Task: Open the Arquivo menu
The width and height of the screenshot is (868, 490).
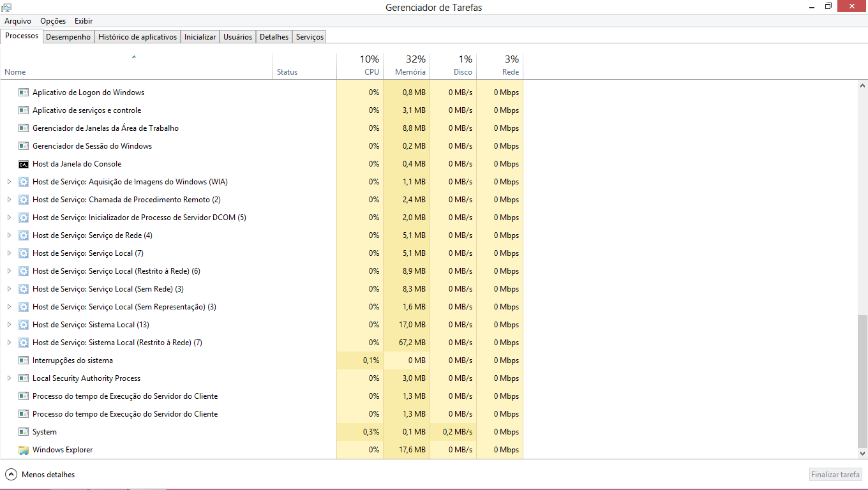Action: coord(18,21)
